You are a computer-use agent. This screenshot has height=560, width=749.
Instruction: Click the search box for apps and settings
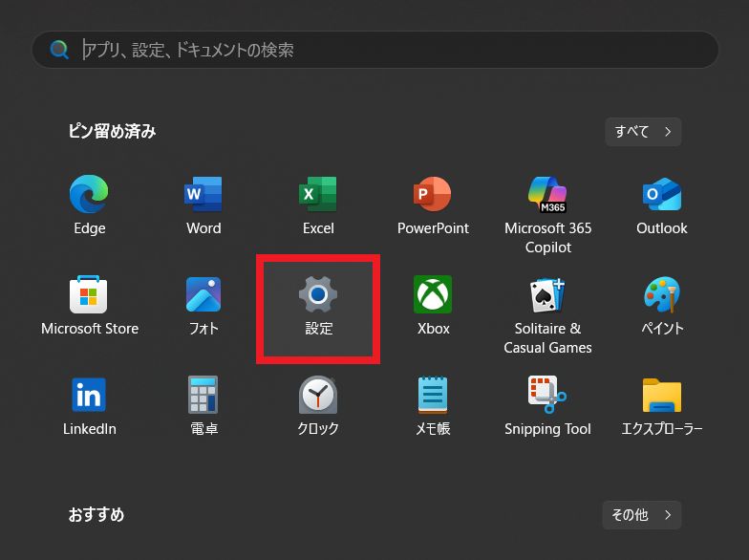click(x=382, y=50)
